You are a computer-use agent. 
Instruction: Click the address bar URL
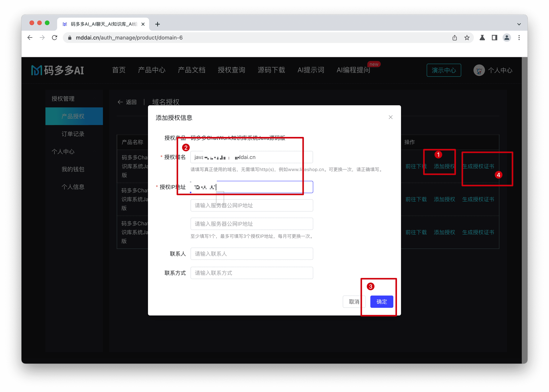point(129,38)
